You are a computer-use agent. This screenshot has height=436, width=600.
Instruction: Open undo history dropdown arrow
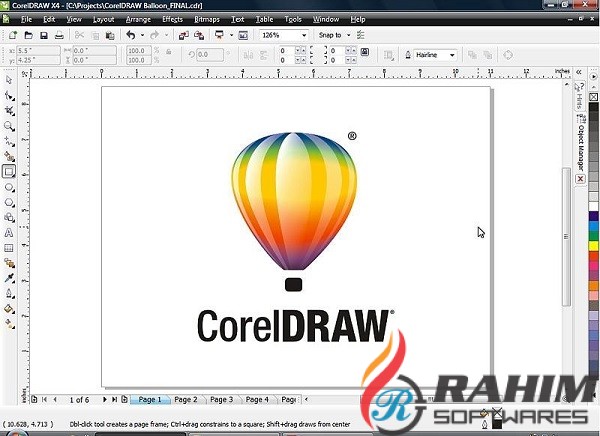click(x=142, y=35)
